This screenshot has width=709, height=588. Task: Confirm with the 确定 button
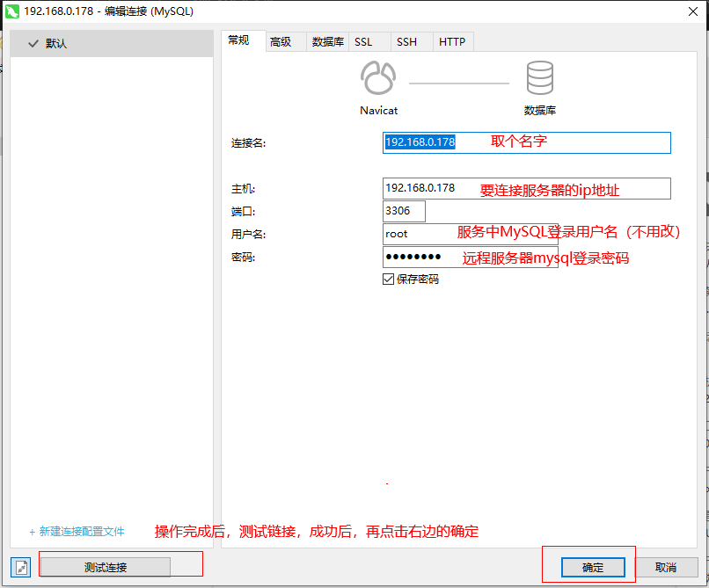[x=593, y=567]
